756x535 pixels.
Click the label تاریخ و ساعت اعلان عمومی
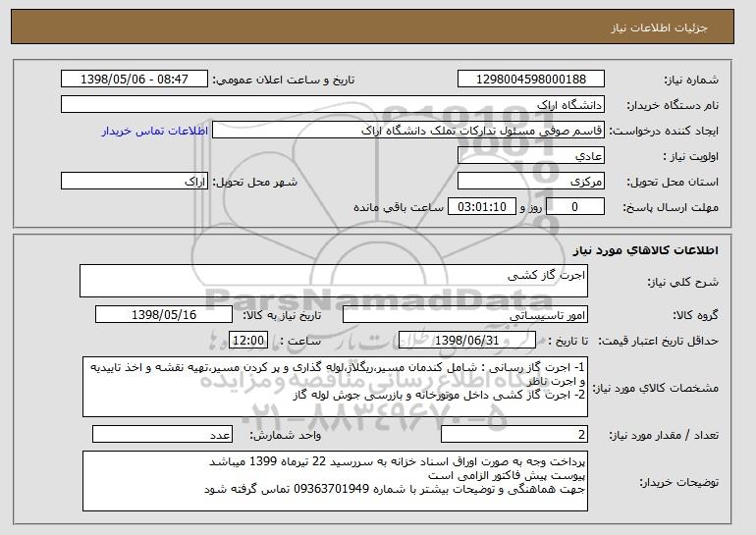click(284, 80)
